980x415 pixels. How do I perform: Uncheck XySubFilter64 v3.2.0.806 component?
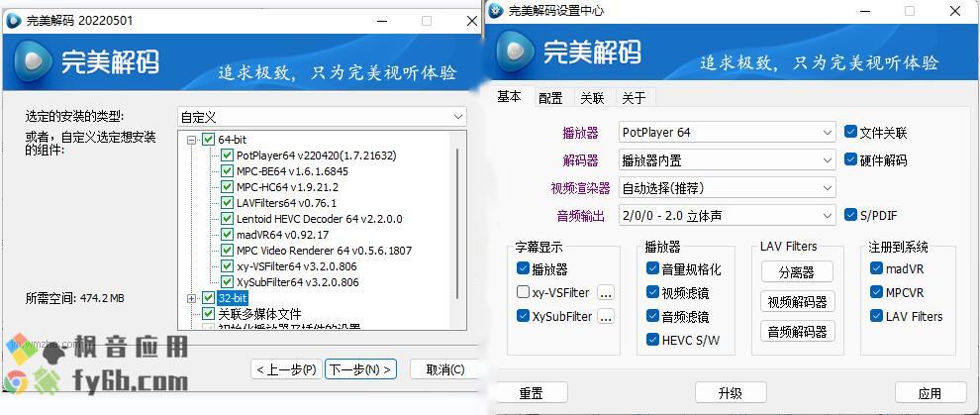click(x=227, y=282)
